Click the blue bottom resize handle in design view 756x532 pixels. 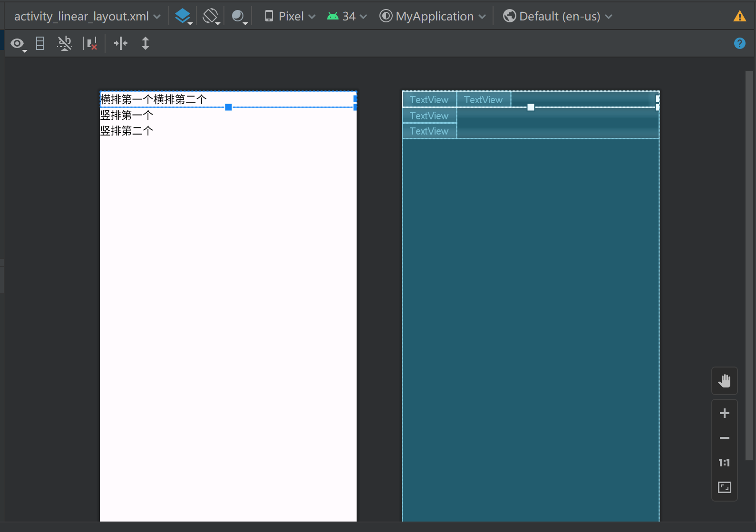(228, 107)
